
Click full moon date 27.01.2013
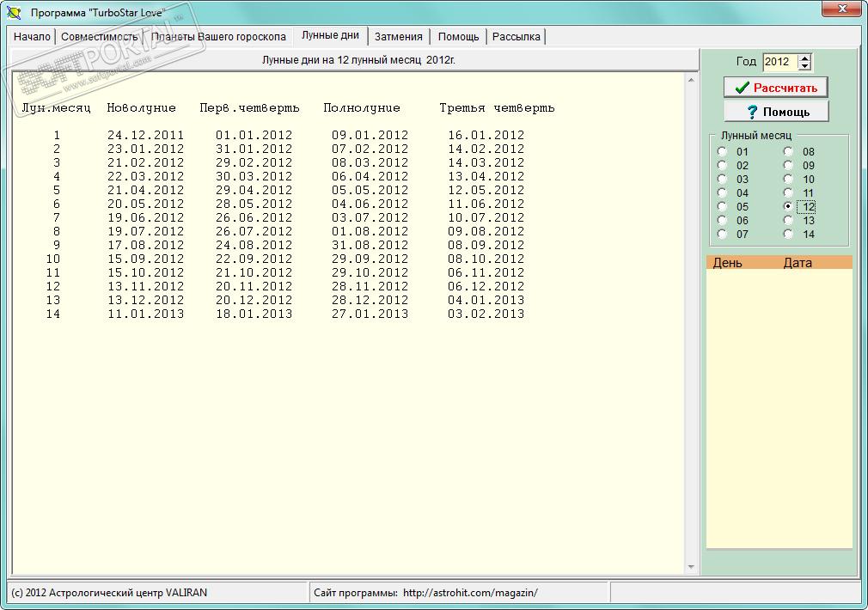(370, 314)
